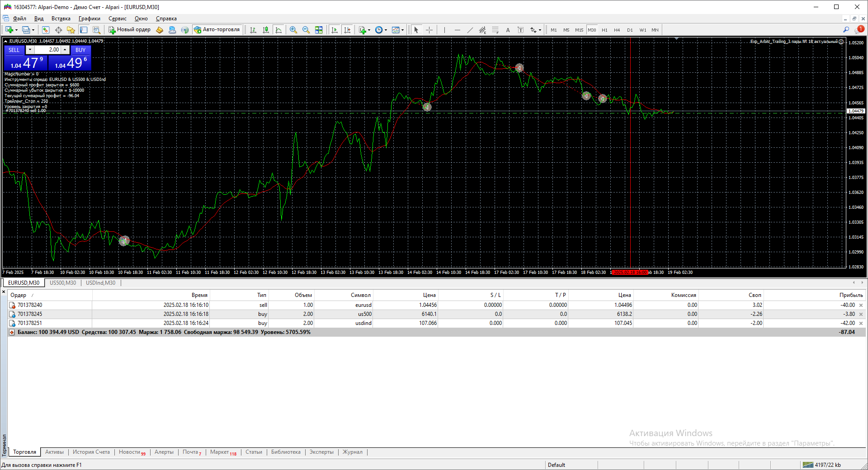Switch timeframe to D1

630,30
